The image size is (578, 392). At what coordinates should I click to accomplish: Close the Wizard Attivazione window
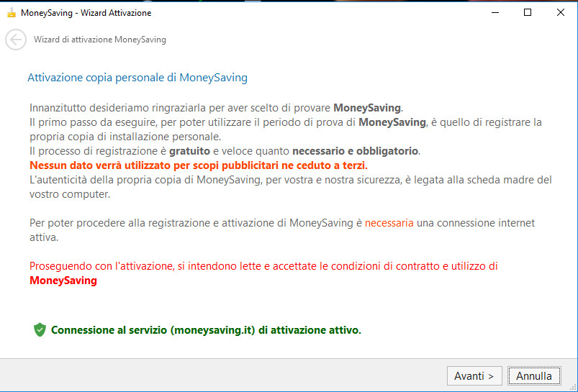[x=560, y=12]
